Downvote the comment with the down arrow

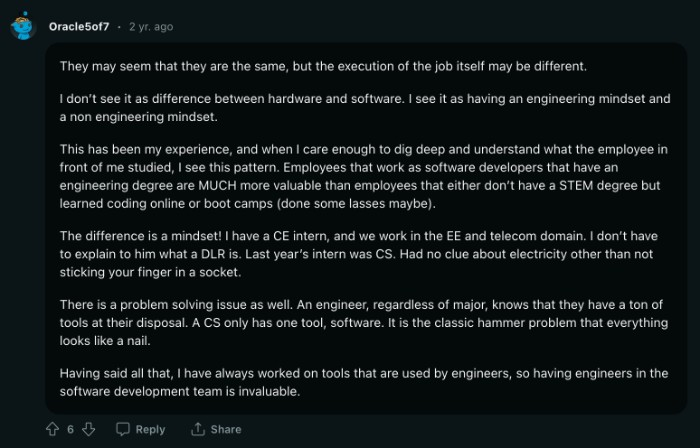click(x=88, y=429)
